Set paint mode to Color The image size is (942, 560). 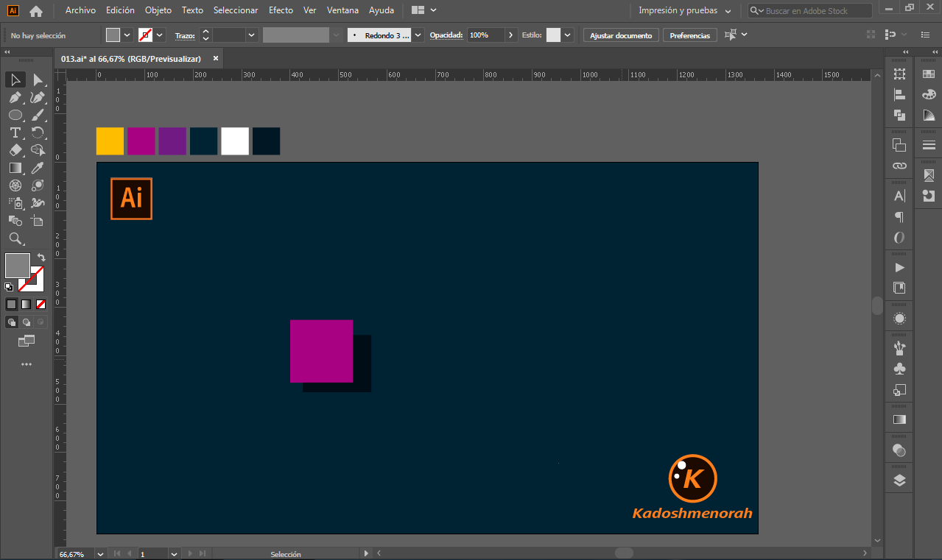pyautogui.click(x=11, y=304)
